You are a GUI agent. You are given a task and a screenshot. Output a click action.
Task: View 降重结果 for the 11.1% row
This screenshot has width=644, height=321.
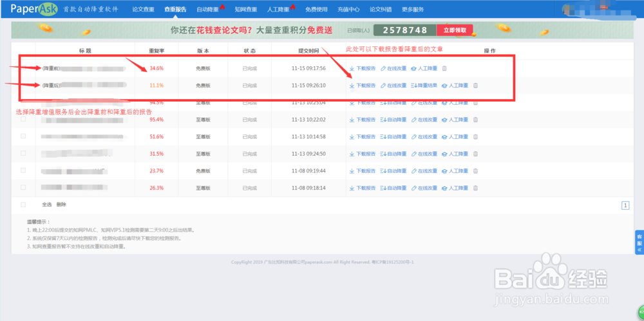click(424, 86)
